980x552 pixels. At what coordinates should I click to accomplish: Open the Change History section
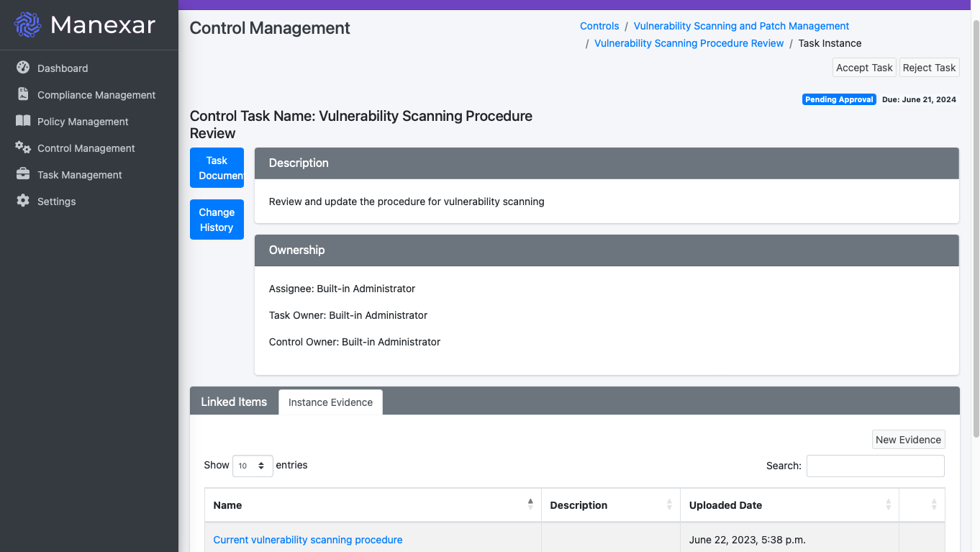click(x=217, y=220)
